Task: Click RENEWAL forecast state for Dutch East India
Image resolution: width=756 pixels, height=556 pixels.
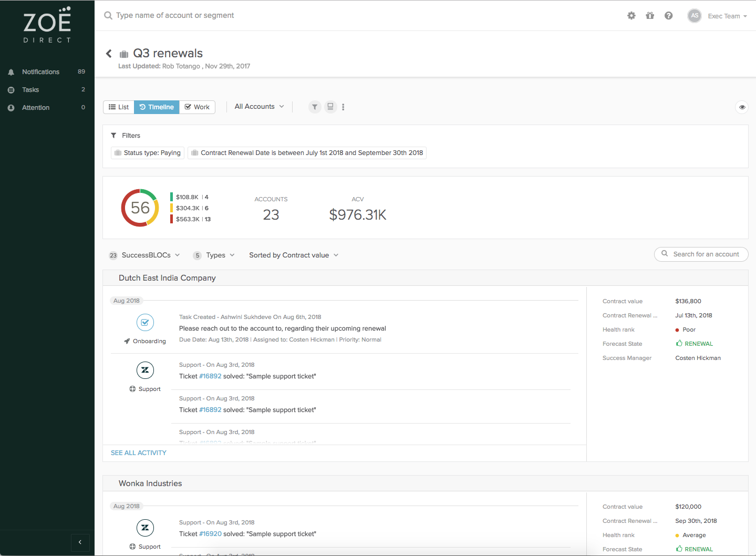Action: pyautogui.click(x=695, y=344)
